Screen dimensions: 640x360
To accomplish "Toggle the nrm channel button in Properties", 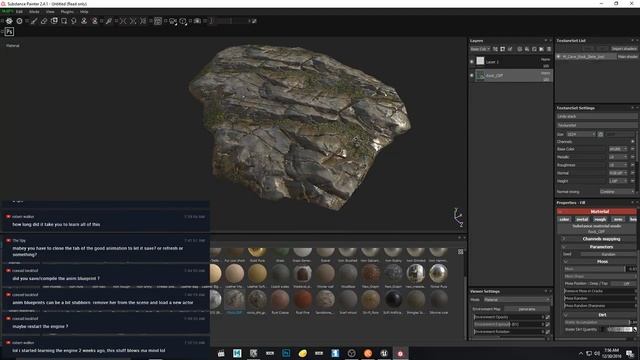I will (618, 220).
